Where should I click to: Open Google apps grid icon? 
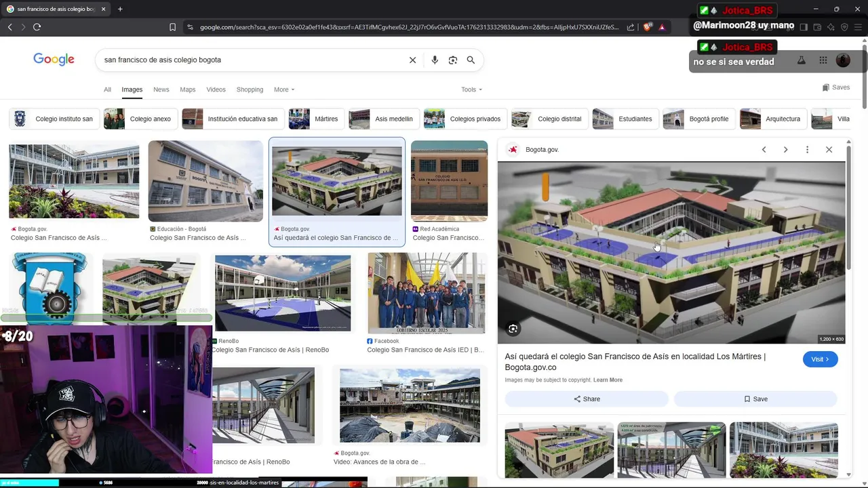tap(823, 60)
